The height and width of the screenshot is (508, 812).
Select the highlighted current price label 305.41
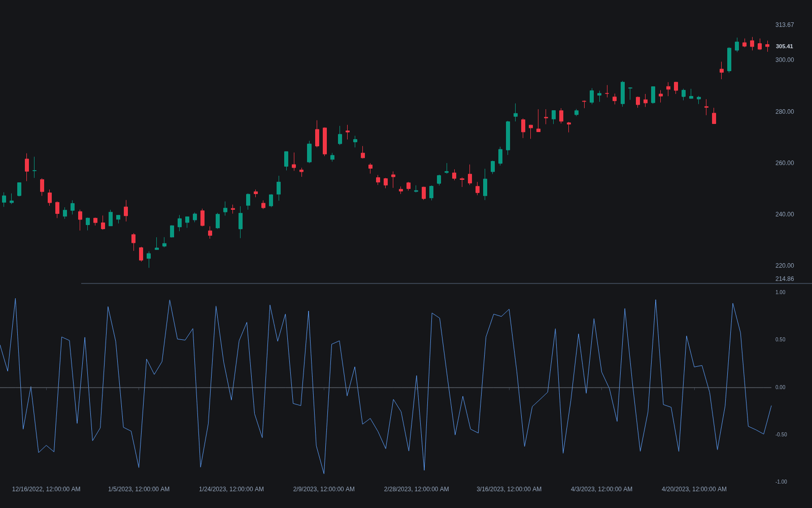pyautogui.click(x=784, y=46)
